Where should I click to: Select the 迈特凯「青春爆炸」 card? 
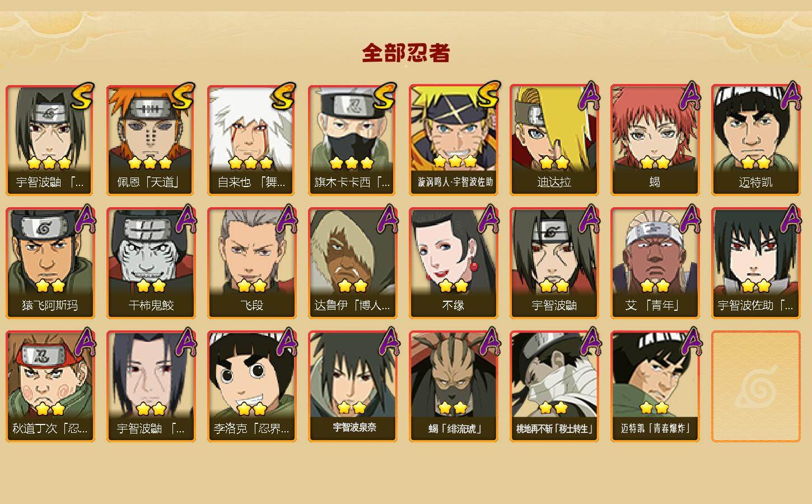tap(655, 386)
